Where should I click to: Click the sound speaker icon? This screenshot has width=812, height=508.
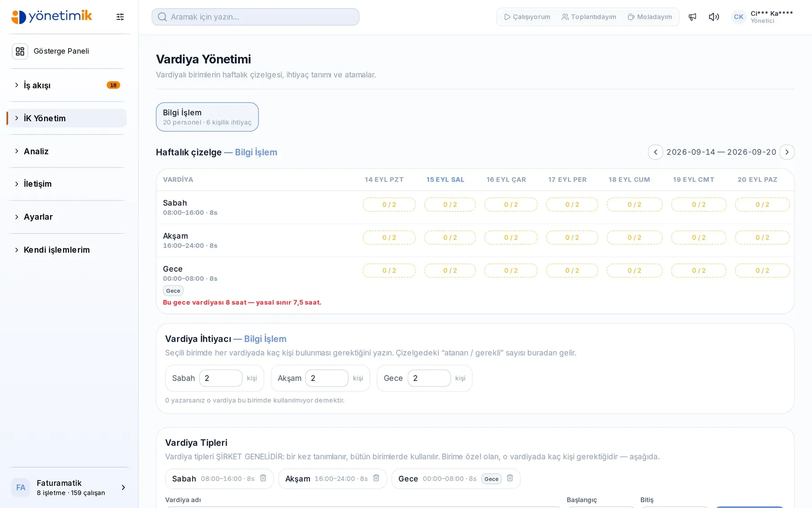[x=714, y=17]
